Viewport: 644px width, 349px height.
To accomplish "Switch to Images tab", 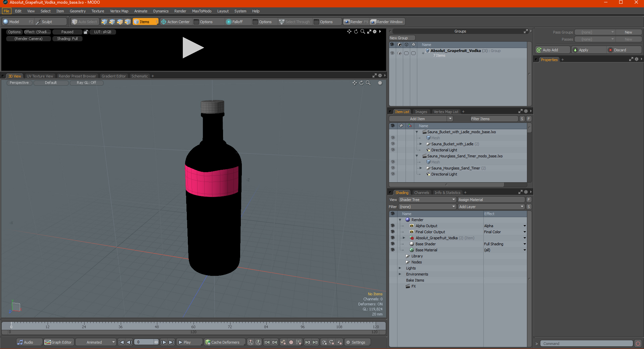I will (x=421, y=112).
